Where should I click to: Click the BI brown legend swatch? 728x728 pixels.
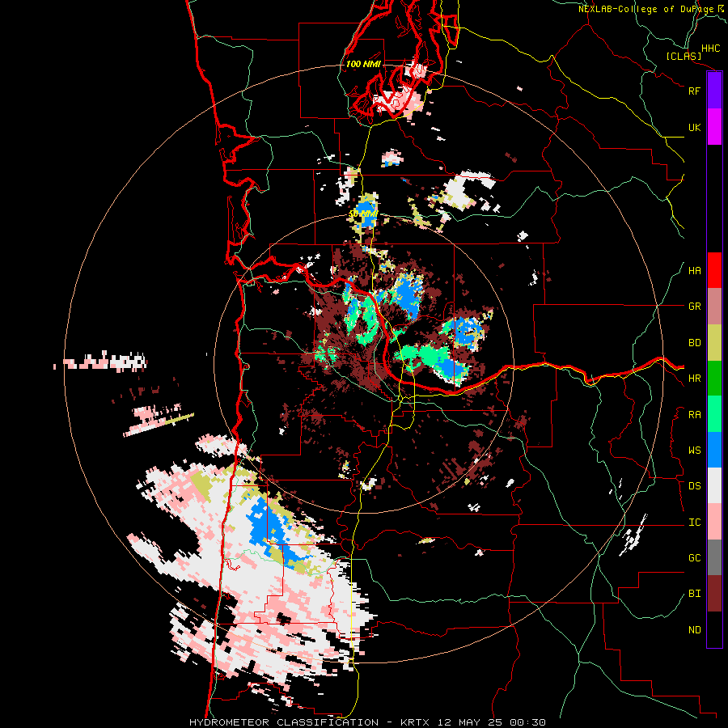coord(714,594)
